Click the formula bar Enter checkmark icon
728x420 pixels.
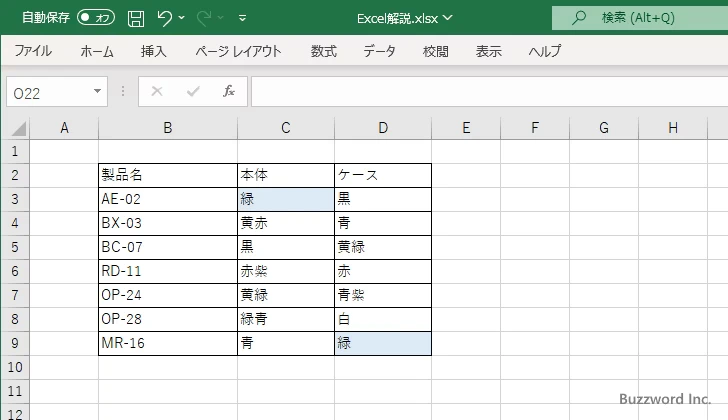193,91
